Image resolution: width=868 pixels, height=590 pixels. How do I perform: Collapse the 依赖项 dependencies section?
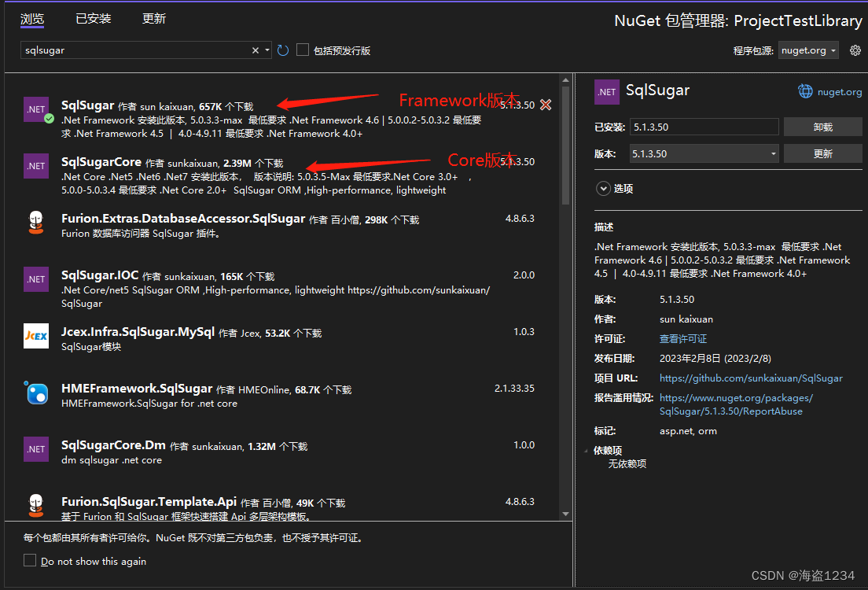587,451
